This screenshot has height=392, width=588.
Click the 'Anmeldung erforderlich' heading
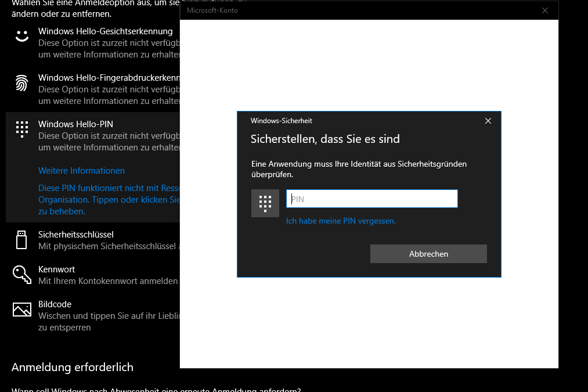(x=73, y=367)
